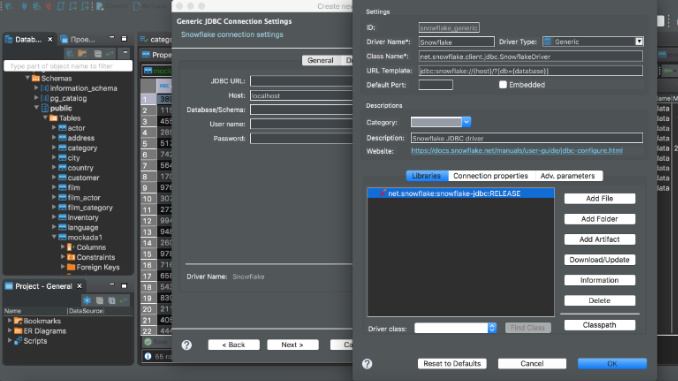Click the Download/Update button
The height and width of the screenshot is (381, 678).
tap(599, 259)
